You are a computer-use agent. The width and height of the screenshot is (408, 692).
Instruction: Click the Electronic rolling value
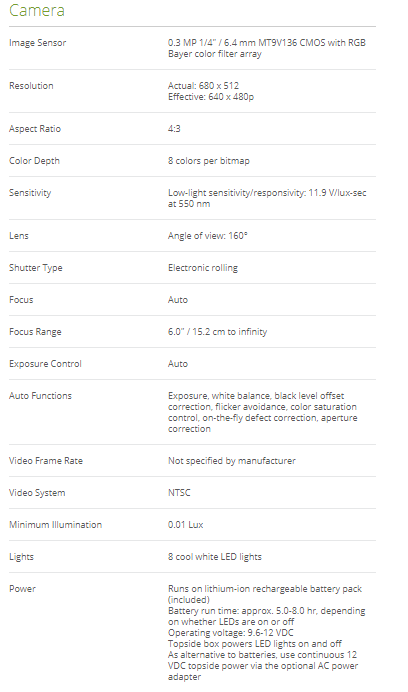click(203, 268)
